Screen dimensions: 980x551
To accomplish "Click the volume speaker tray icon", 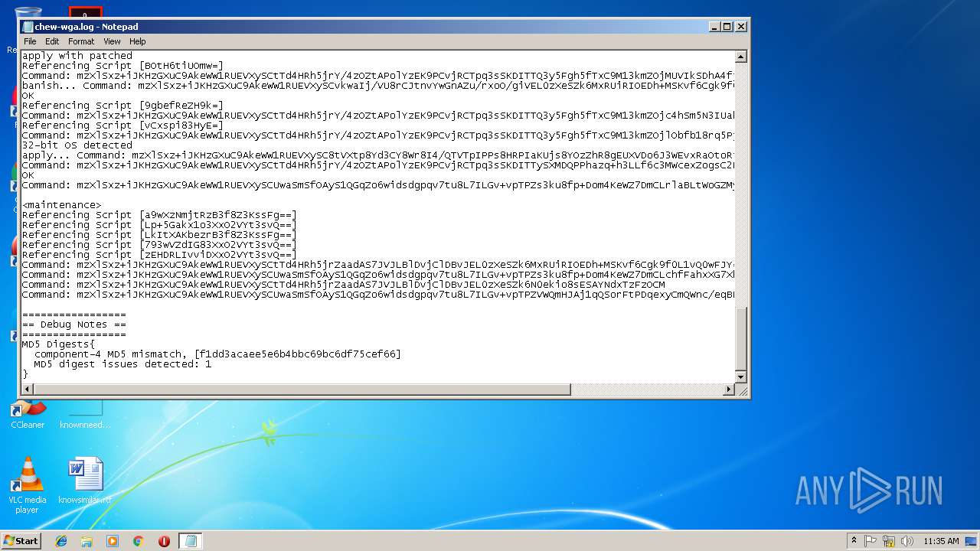I will [x=906, y=541].
